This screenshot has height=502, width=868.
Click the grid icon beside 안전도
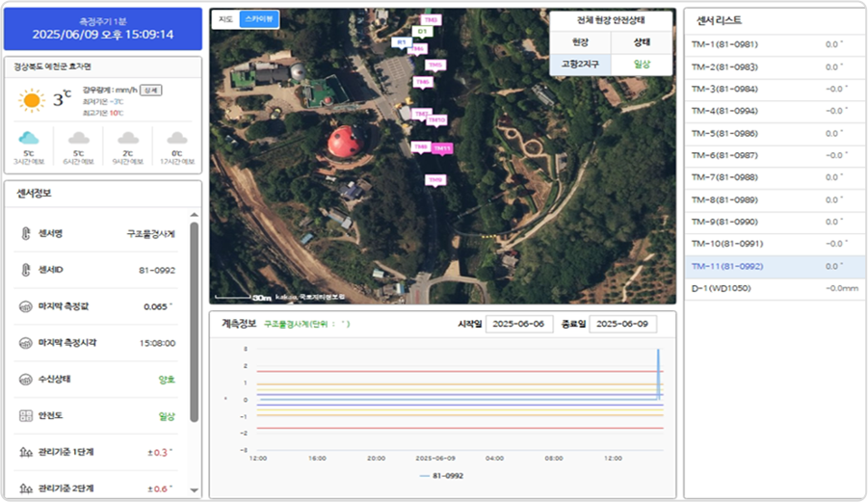click(25, 415)
